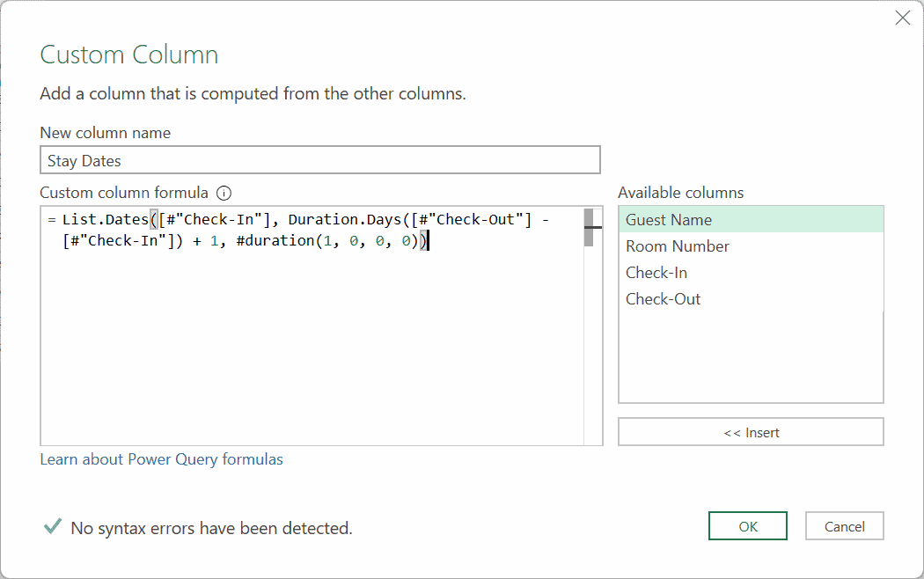Select the Check-Out column
924x579 pixels.
663,298
